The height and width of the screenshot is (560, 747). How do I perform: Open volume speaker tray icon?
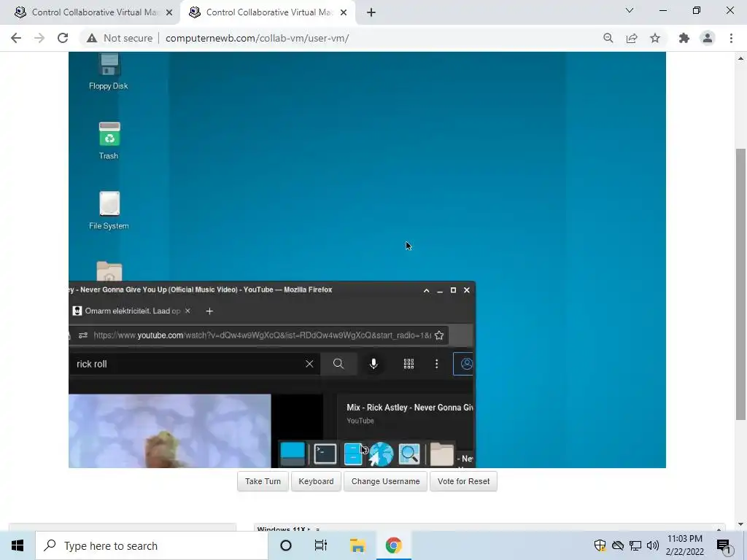pos(653,545)
